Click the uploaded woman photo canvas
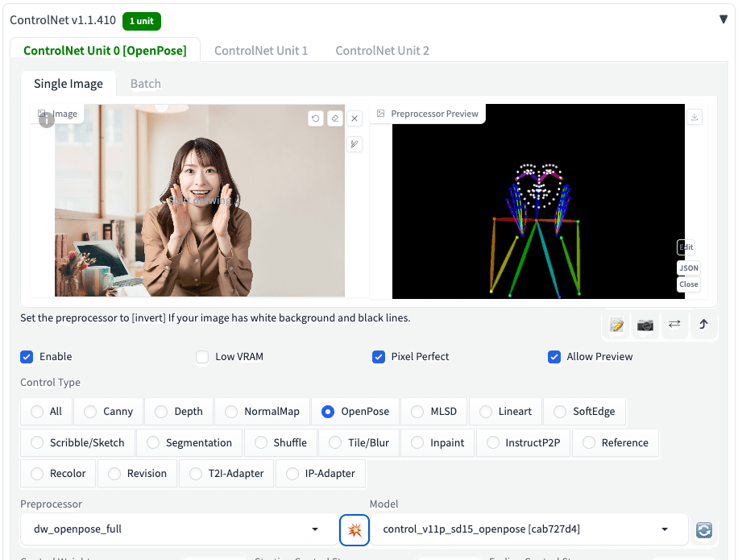 [200, 201]
